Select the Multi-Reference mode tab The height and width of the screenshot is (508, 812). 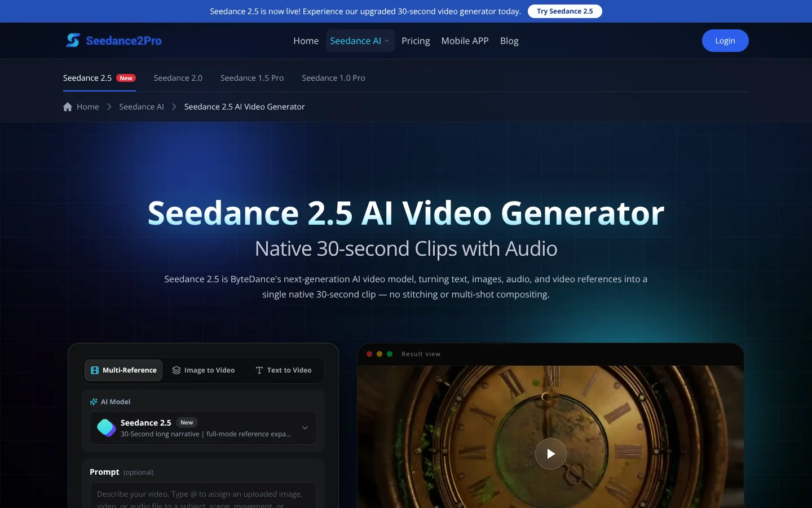[123, 370]
